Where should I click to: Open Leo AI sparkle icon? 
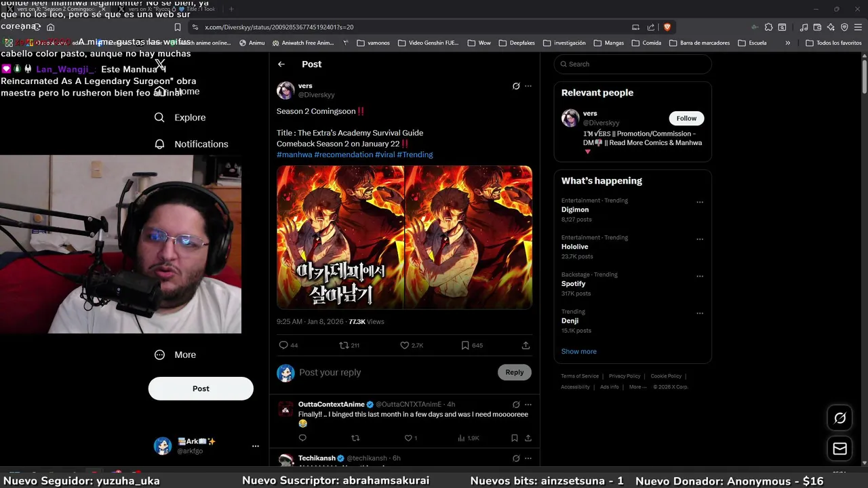(831, 27)
